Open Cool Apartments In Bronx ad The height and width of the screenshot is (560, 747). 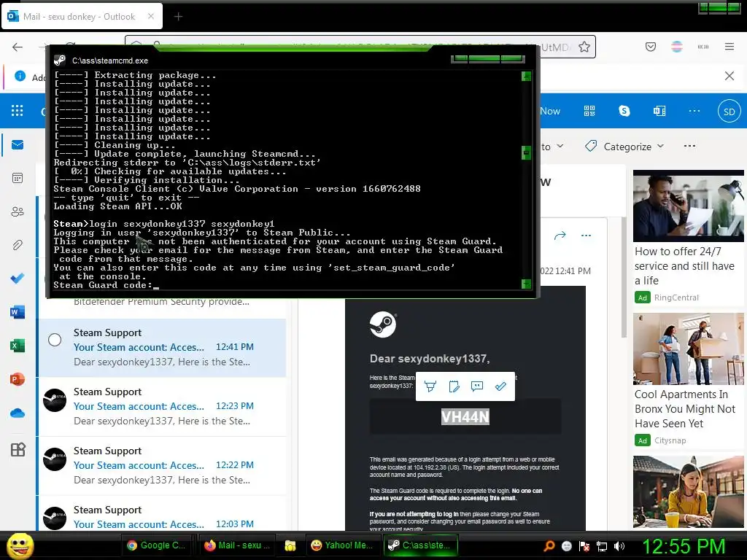click(x=684, y=408)
